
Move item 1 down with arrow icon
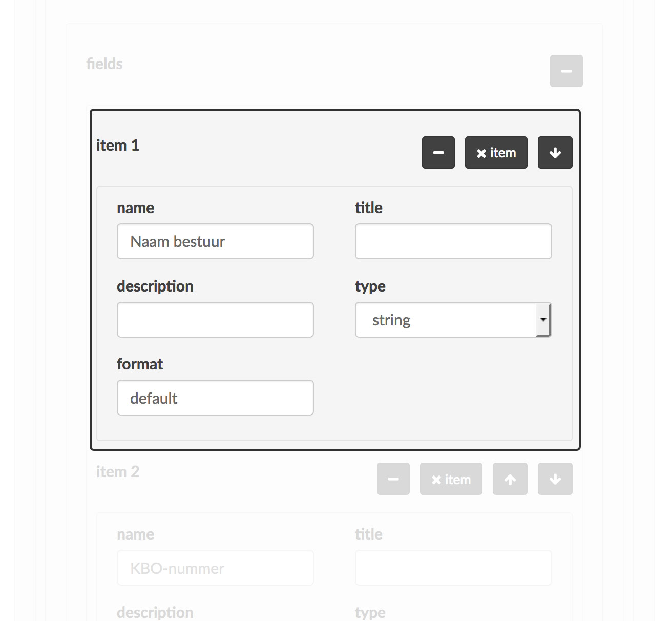click(555, 152)
